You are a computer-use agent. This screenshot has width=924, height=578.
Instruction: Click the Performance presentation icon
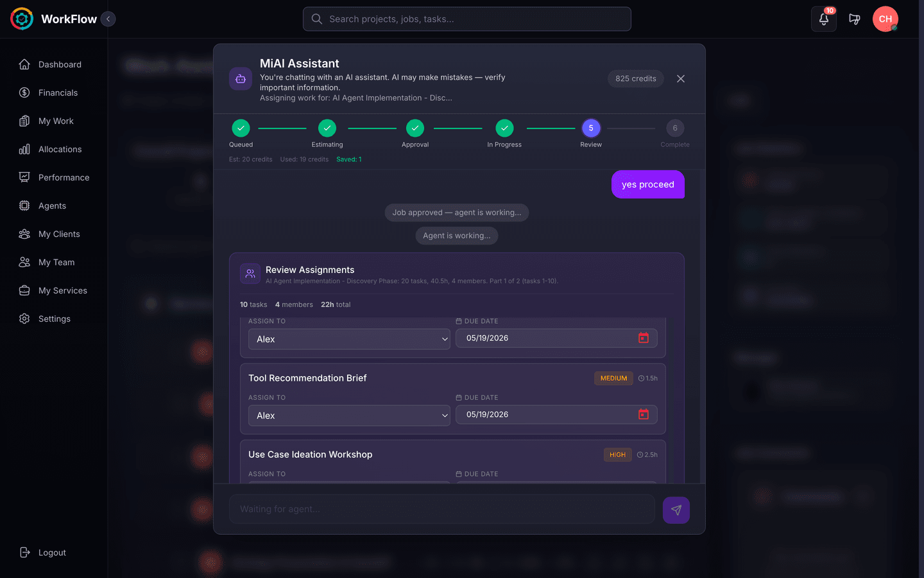pyautogui.click(x=24, y=177)
